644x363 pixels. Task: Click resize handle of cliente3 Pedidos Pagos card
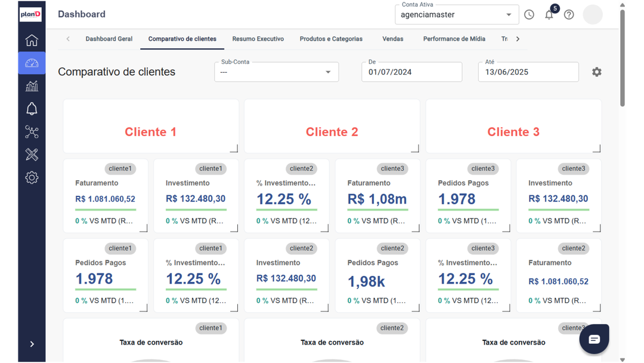(x=506, y=229)
